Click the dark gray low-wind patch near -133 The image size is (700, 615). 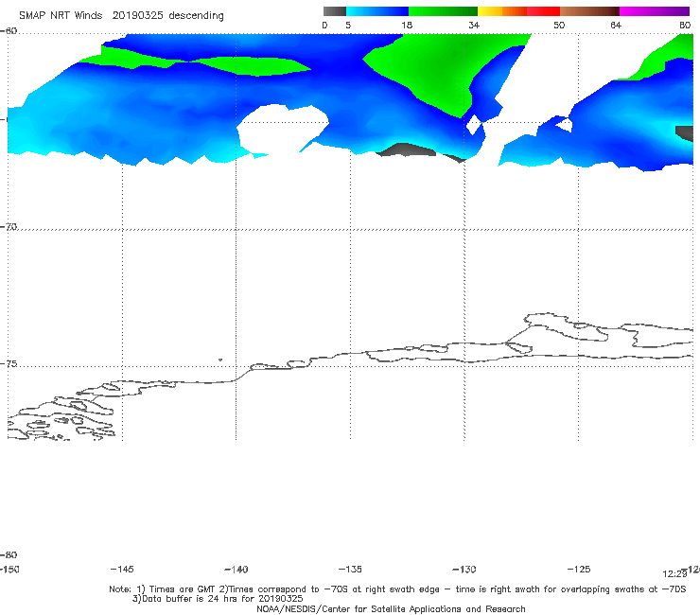(406, 149)
